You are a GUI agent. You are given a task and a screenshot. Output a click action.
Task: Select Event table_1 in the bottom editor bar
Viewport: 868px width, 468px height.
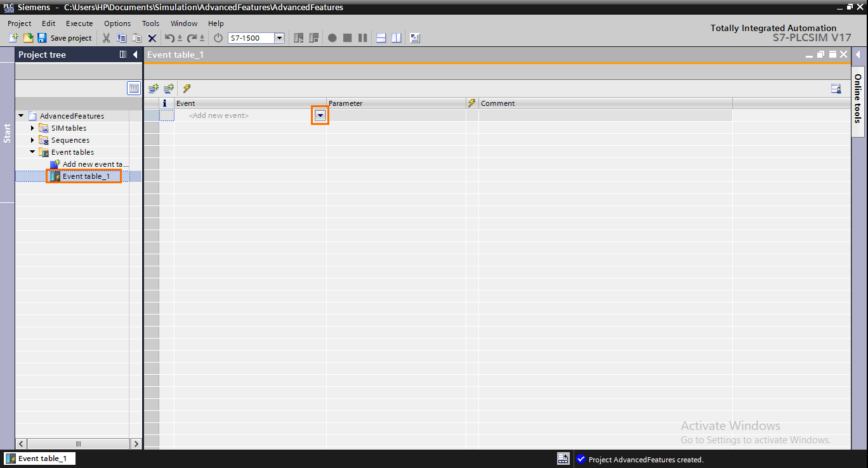[39, 458]
